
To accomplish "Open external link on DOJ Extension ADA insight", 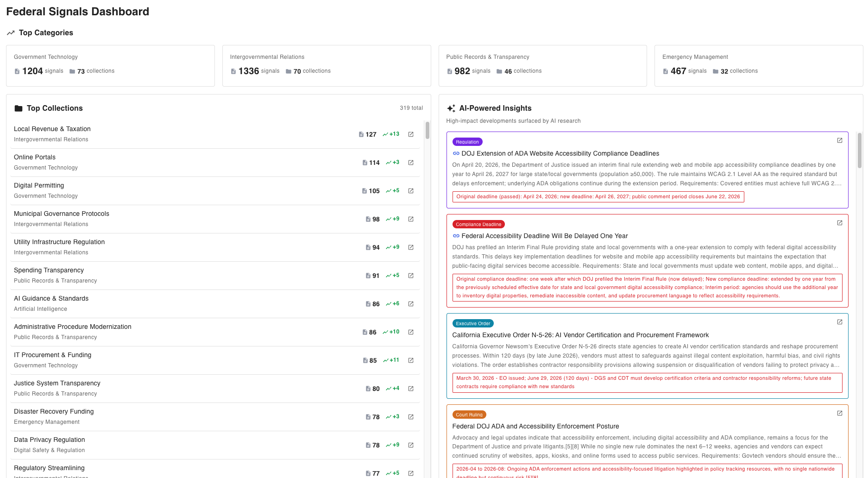I will [x=840, y=140].
